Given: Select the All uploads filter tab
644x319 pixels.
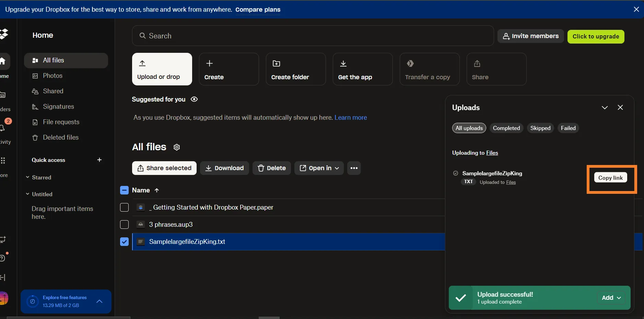Looking at the screenshot, I should [x=469, y=128].
